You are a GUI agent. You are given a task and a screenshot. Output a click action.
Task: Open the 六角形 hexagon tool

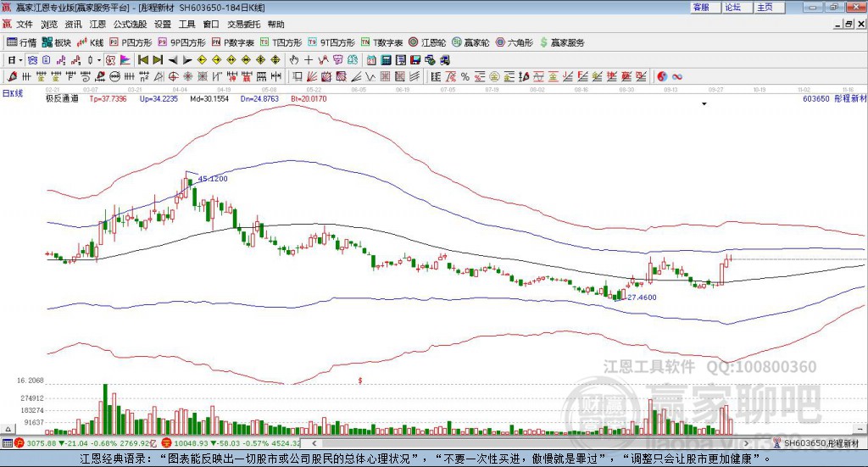515,42
